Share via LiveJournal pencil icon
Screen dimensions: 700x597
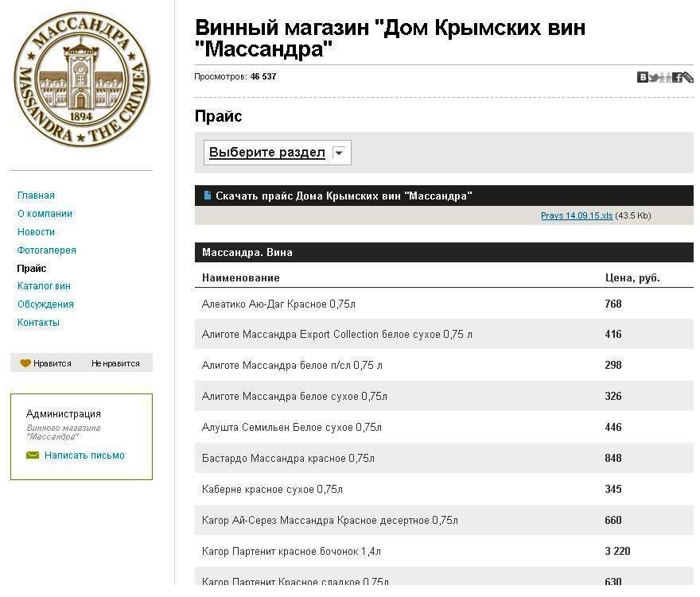click(x=688, y=77)
